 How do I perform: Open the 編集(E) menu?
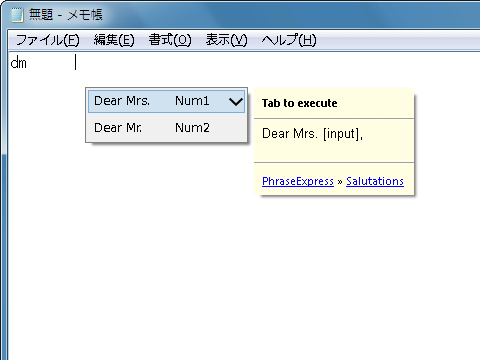(114, 40)
